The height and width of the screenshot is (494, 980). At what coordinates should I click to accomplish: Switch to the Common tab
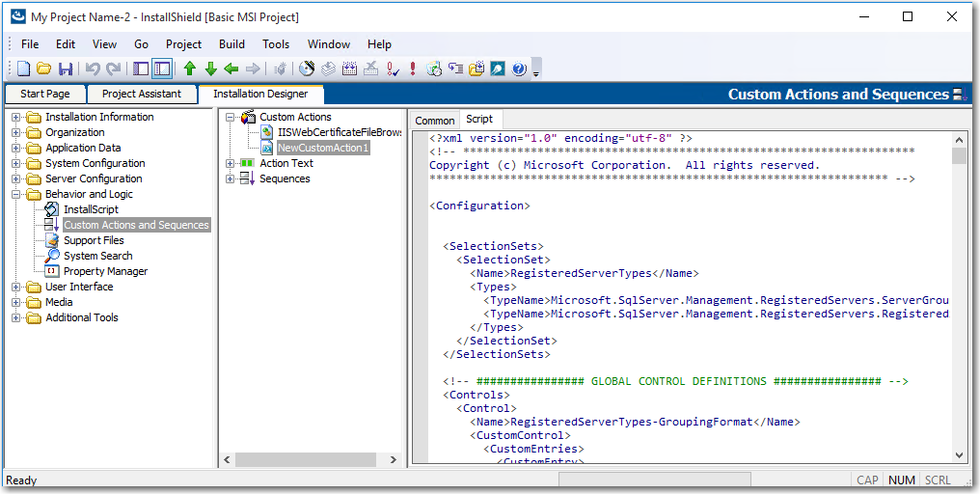pos(434,121)
